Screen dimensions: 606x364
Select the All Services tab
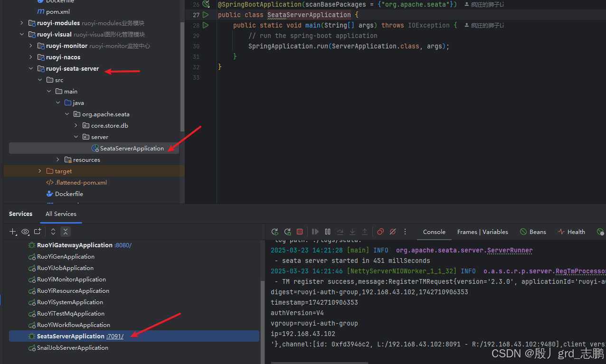click(61, 214)
